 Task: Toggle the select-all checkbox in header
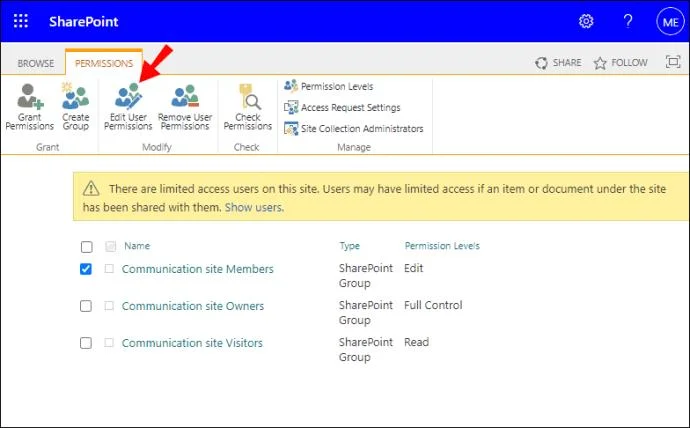coord(87,247)
